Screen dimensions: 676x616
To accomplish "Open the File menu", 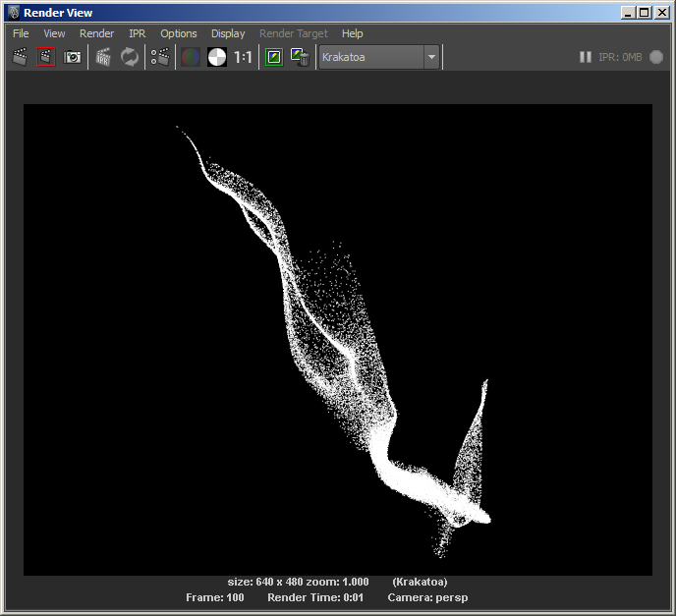I will pyautogui.click(x=21, y=33).
